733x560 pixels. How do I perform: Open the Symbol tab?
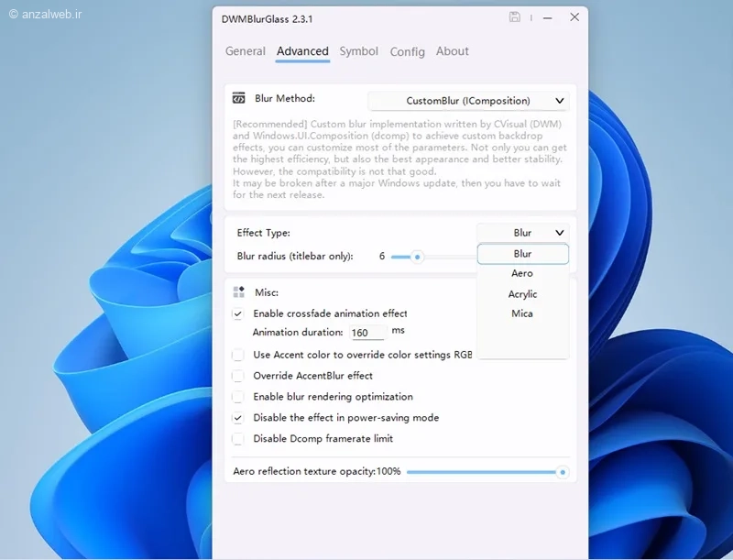(358, 51)
